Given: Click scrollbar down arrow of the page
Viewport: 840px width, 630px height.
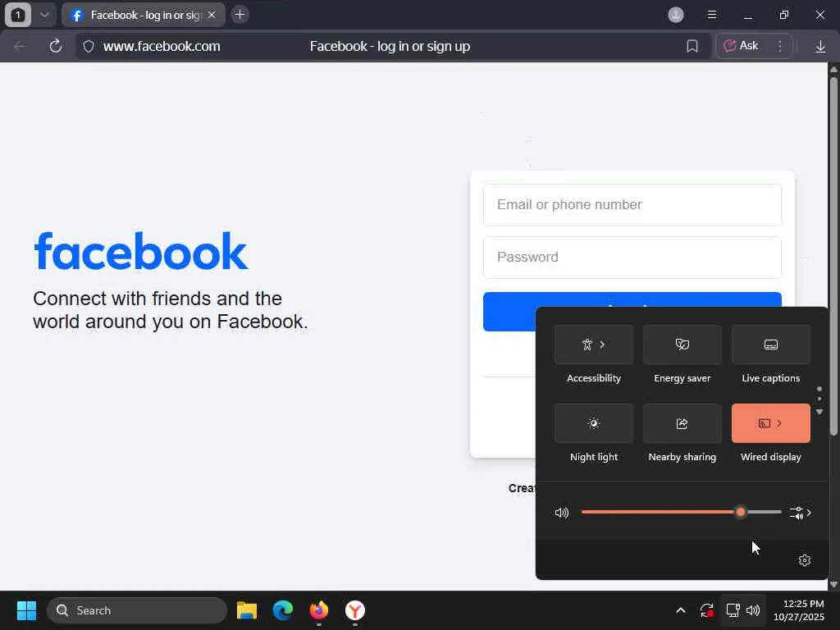Looking at the screenshot, I should (x=833, y=584).
